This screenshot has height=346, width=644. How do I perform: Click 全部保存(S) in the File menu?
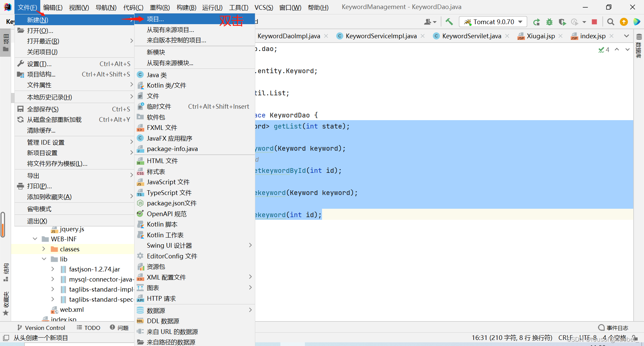pos(74,109)
